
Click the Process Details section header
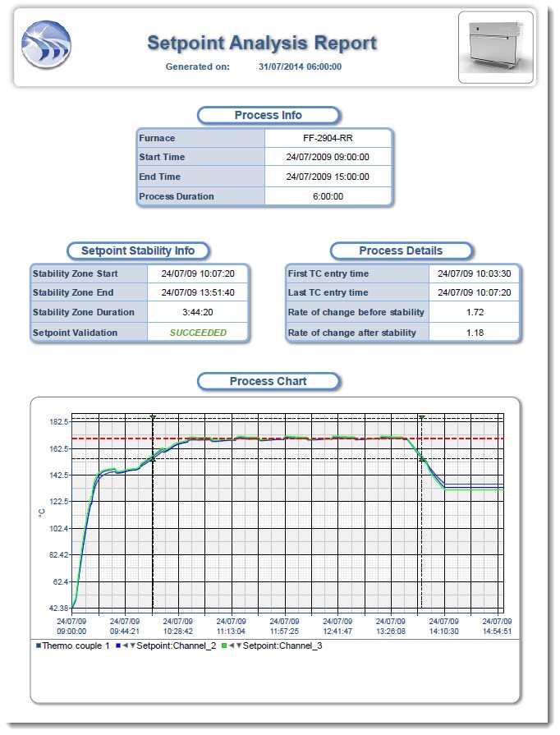click(x=402, y=250)
